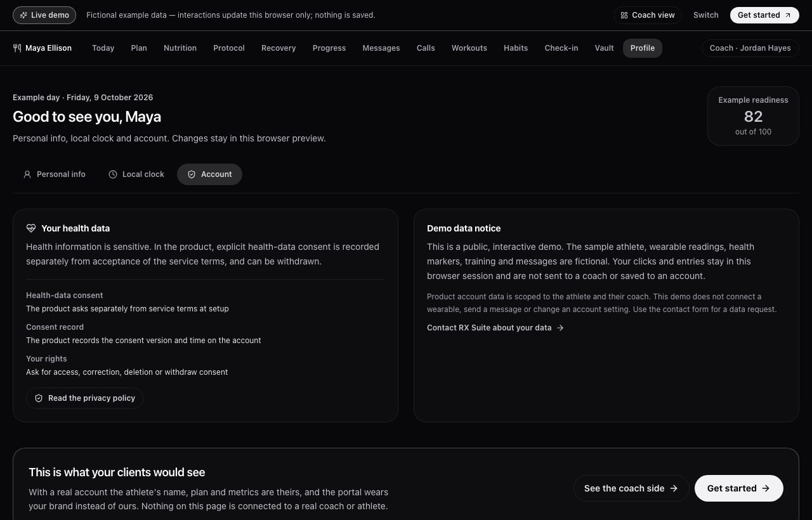Click the Example readiness 82 card
This screenshot has height=520, width=812.
coord(753,116)
